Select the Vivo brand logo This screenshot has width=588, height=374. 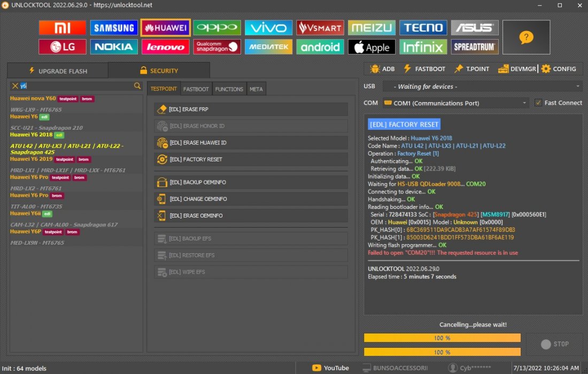[x=268, y=28]
